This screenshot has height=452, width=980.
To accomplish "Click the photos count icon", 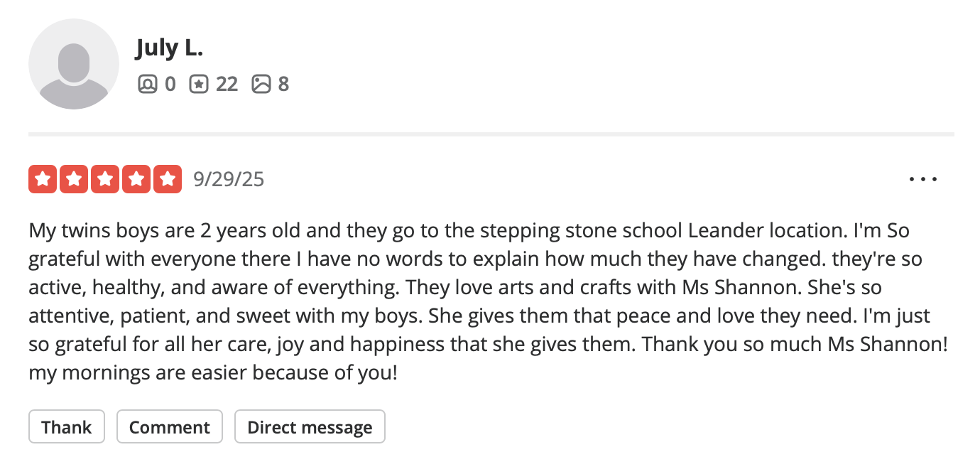I will point(261,85).
